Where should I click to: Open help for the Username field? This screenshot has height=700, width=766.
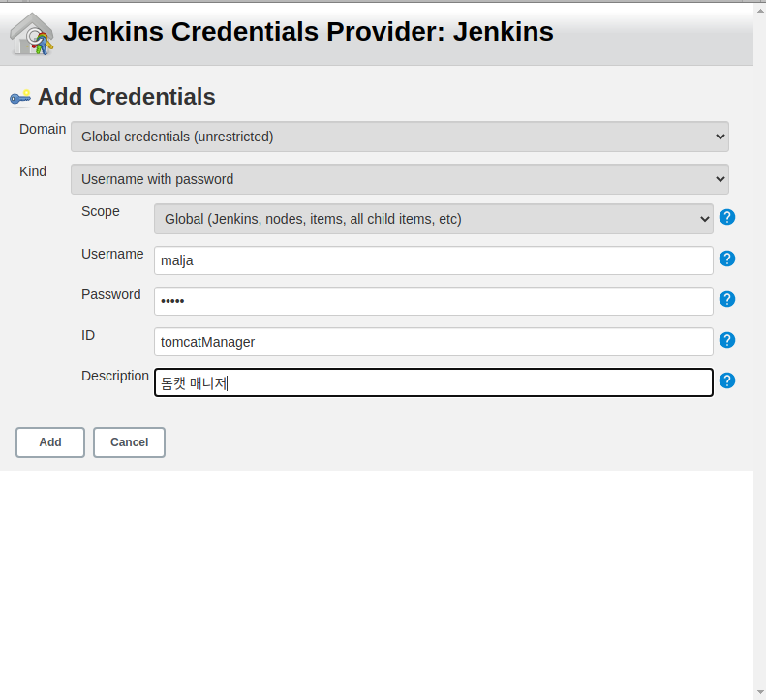pos(727,259)
